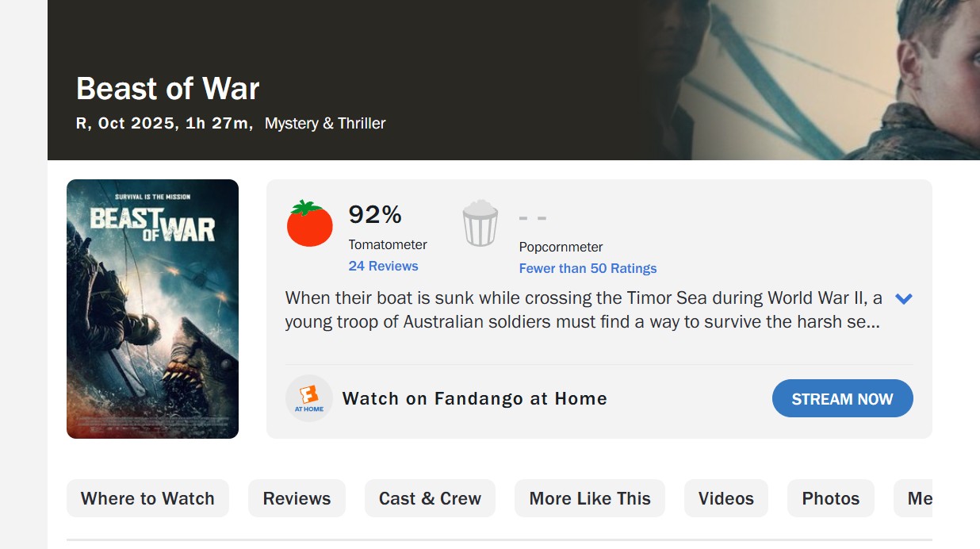
Task: Open the Fewer than 50 Ratings link
Action: pyautogui.click(x=588, y=268)
